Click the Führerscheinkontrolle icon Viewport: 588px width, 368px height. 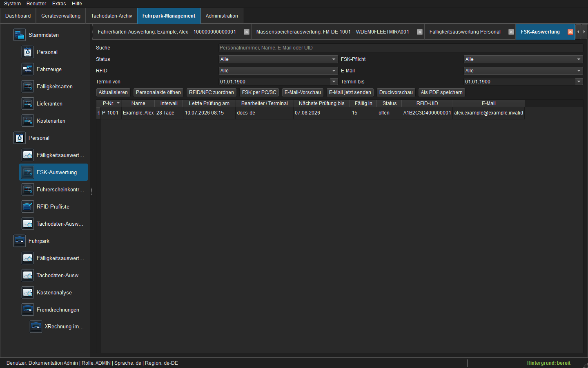click(x=28, y=189)
